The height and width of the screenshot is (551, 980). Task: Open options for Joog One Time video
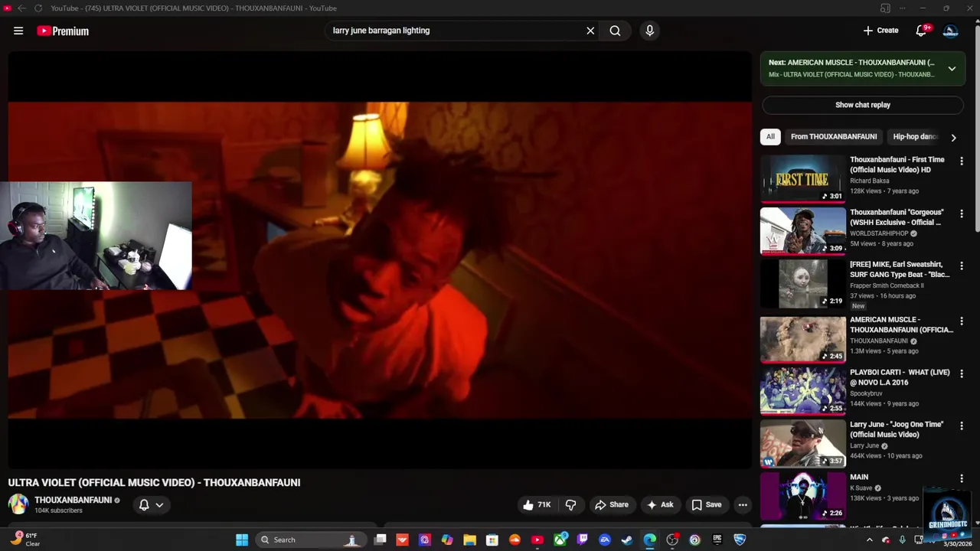pos(962,425)
